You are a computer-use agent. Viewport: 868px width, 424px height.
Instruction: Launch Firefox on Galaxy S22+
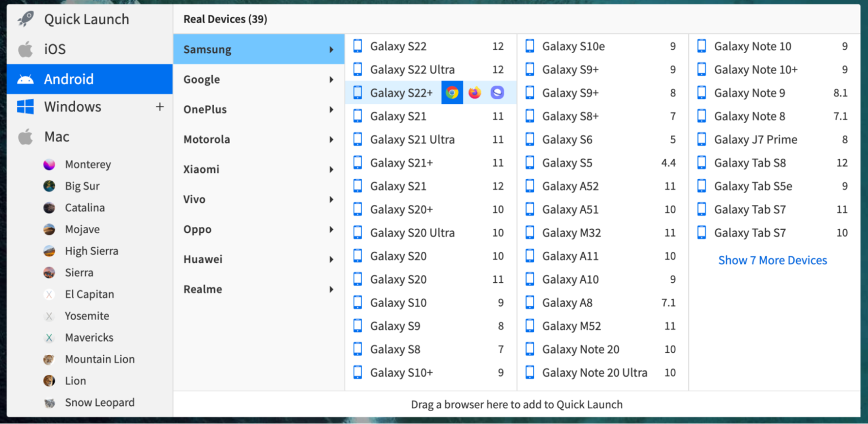[x=474, y=92]
